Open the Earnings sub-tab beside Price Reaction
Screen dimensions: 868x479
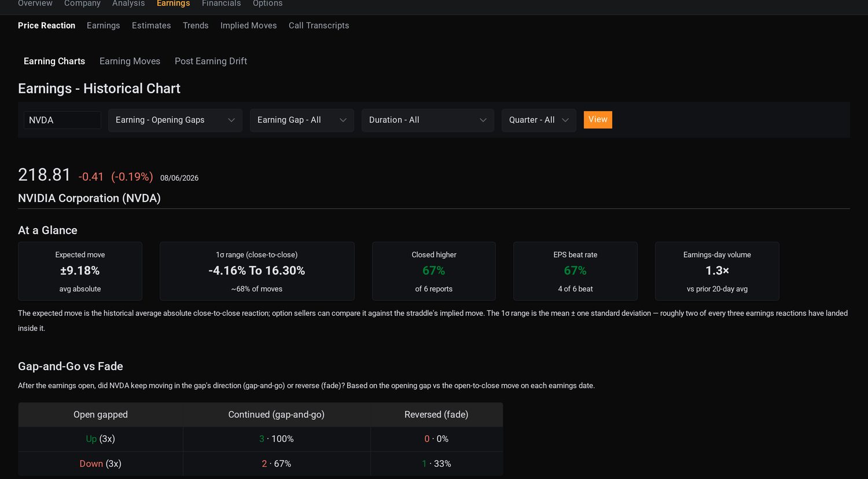(103, 25)
